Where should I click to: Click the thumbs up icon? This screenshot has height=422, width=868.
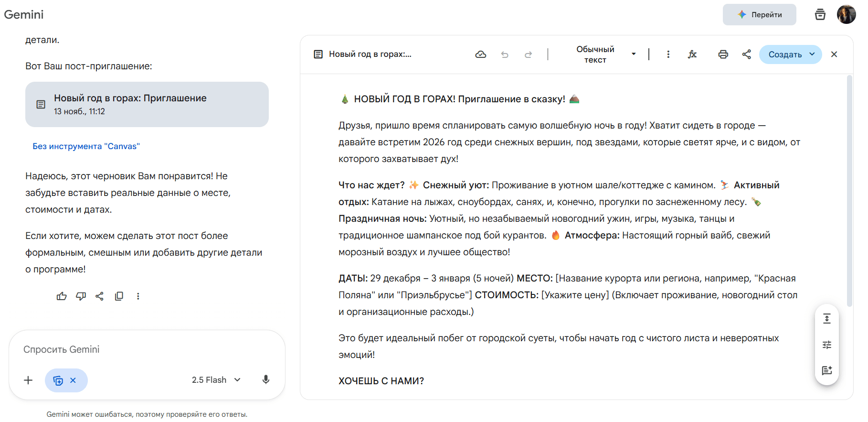[62, 296]
